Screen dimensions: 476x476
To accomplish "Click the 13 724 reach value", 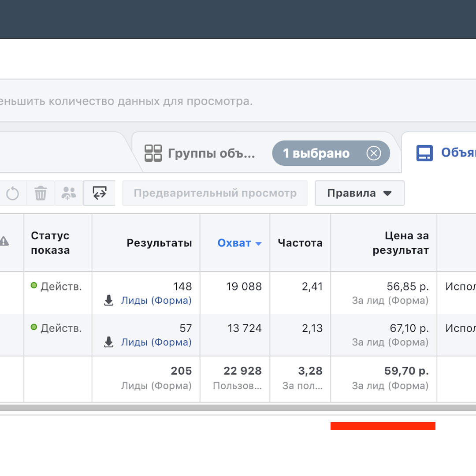I will coord(245,328).
